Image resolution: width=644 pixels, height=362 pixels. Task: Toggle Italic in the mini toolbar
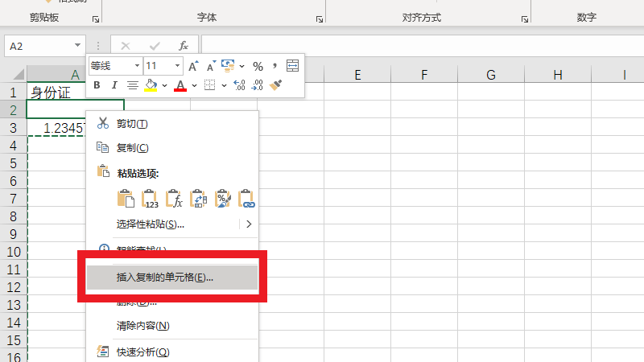pyautogui.click(x=114, y=85)
